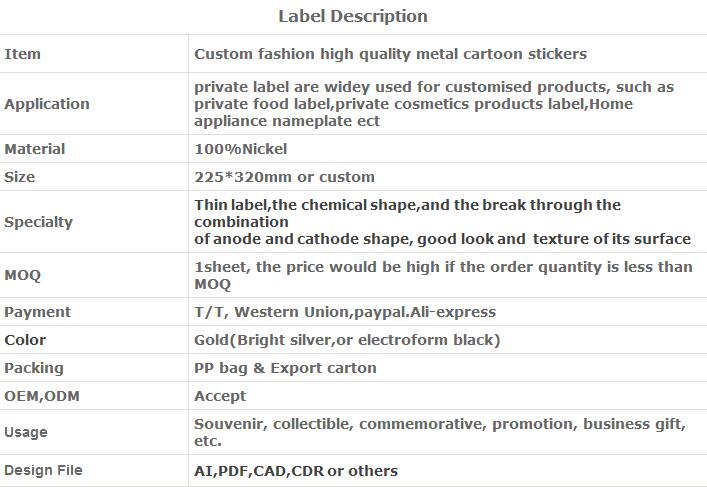
Task: Select the Size row label
Action: [x=19, y=177]
